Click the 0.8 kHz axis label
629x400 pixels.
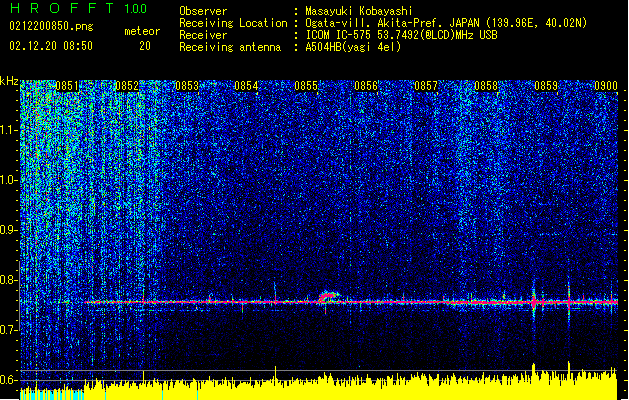point(8,280)
